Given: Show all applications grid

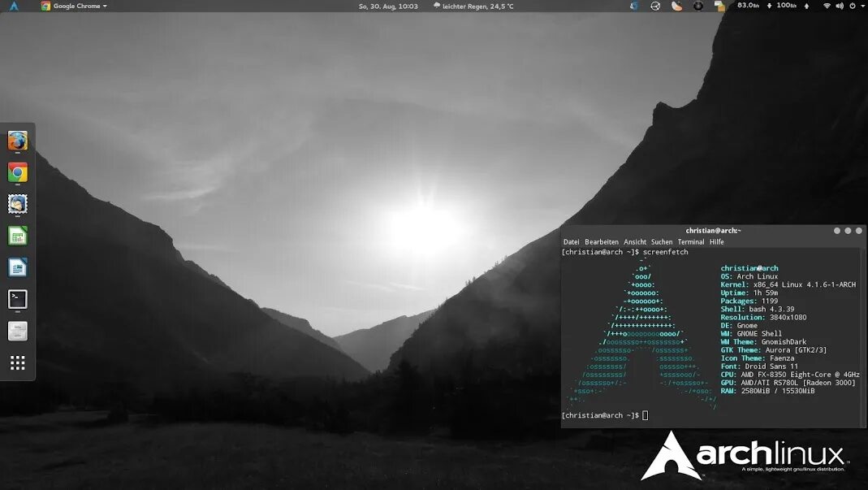Looking at the screenshot, I should (x=18, y=363).
